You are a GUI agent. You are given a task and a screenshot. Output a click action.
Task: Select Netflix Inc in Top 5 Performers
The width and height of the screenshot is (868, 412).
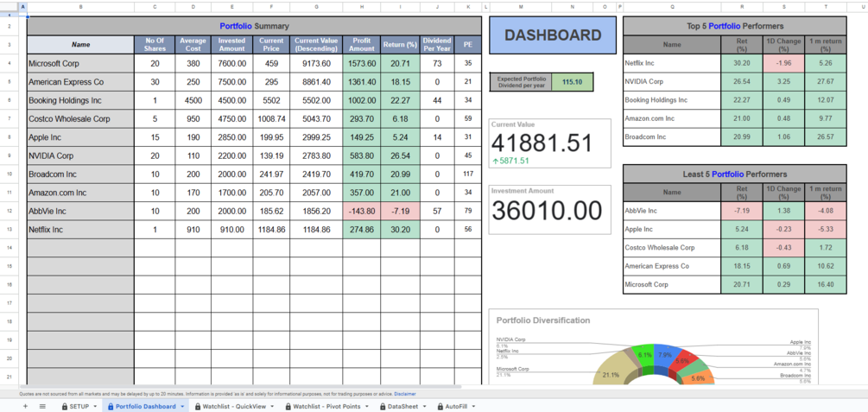tap(672, 63)
